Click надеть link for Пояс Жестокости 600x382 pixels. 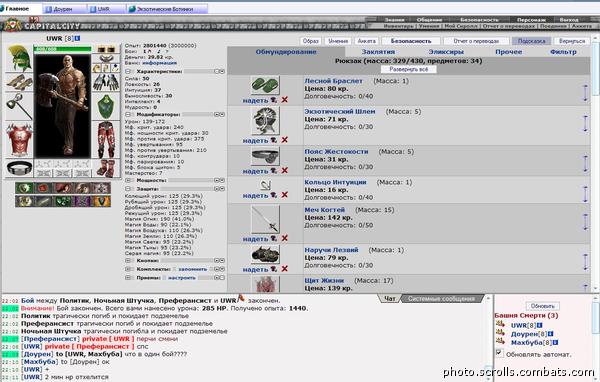click(255, 171)
